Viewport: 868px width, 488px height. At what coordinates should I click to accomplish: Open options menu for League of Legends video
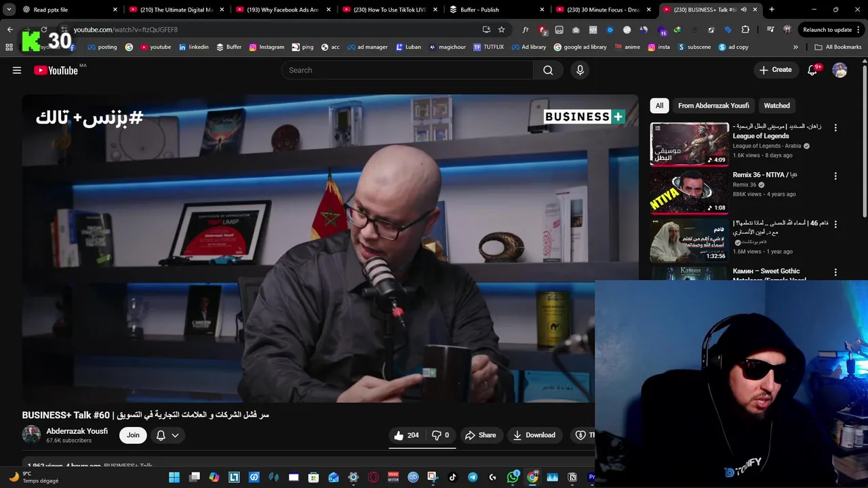coord(835,127)
